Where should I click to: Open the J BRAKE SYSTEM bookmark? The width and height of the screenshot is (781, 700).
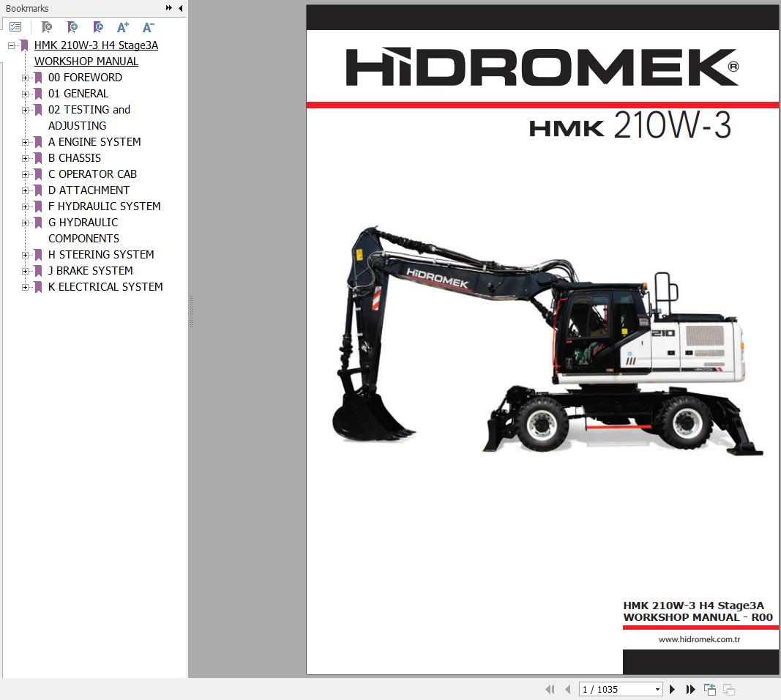click(x=90, y=271)
